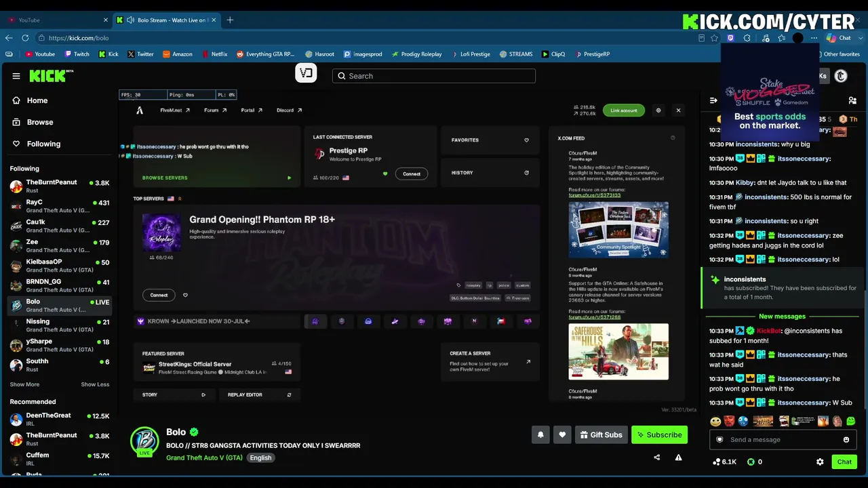Open Twitch bookmark in favorites bar
Screen dimensions: 868x488
pos(77,54)
